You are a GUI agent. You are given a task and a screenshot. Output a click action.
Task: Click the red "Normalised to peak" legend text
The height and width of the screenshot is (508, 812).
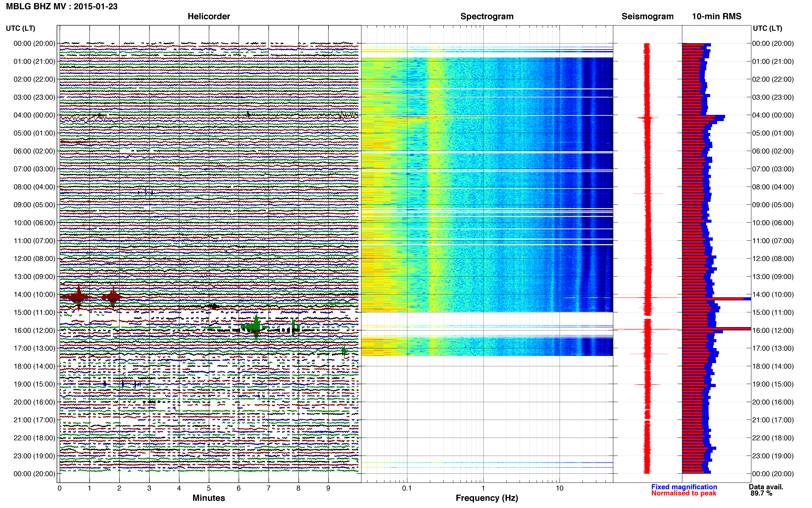click(x=684, y=493)
